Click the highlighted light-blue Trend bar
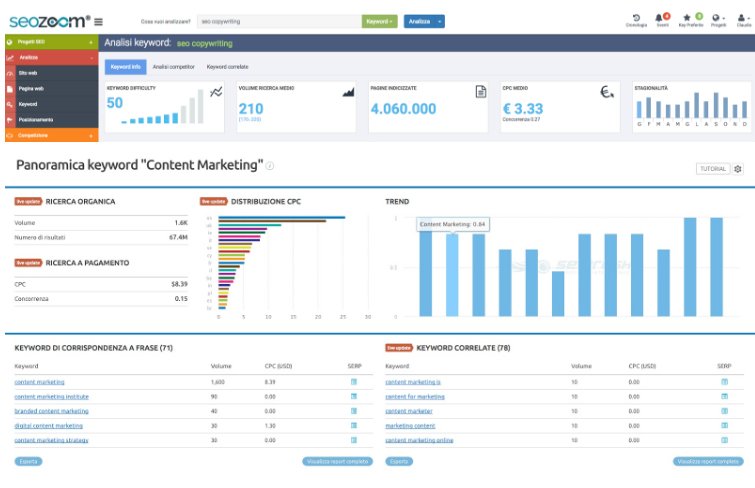 point(452,275)
